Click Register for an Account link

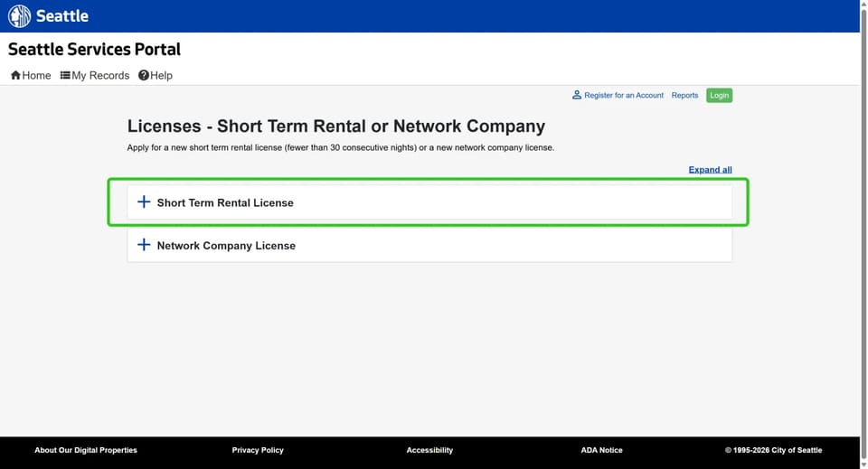pos(624,95)
